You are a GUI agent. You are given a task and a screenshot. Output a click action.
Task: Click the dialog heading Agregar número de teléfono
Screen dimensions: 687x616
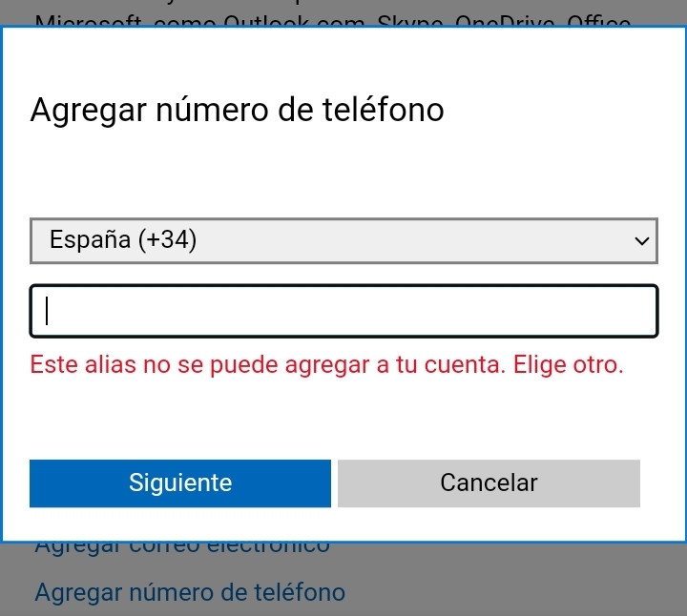coord(238,110)
